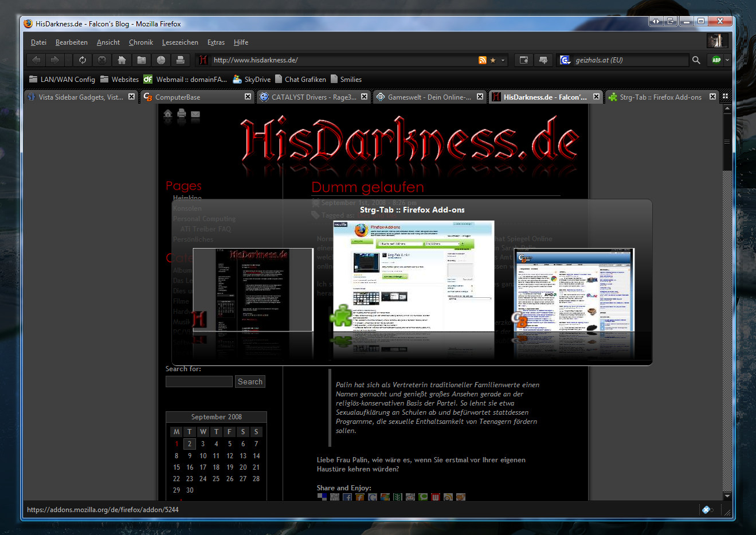Reload the page with the refresh icon

coord(83,60)
